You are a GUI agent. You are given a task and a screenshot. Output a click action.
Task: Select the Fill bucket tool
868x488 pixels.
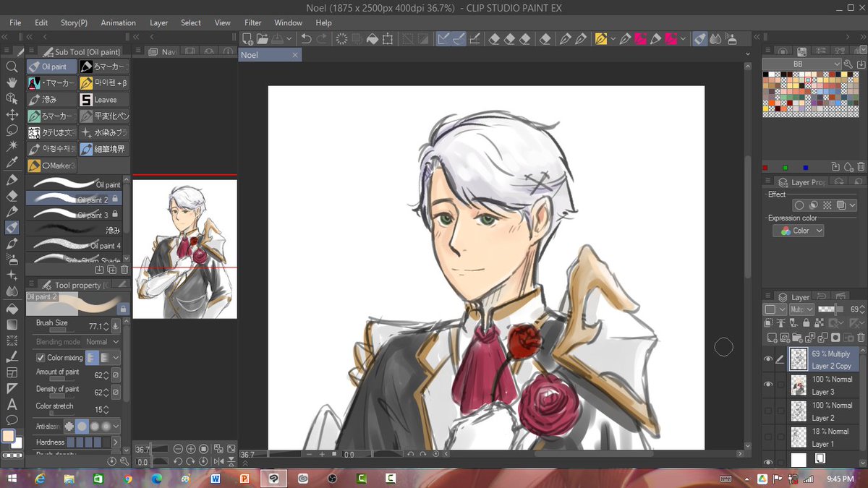click(x=12, y=308)
